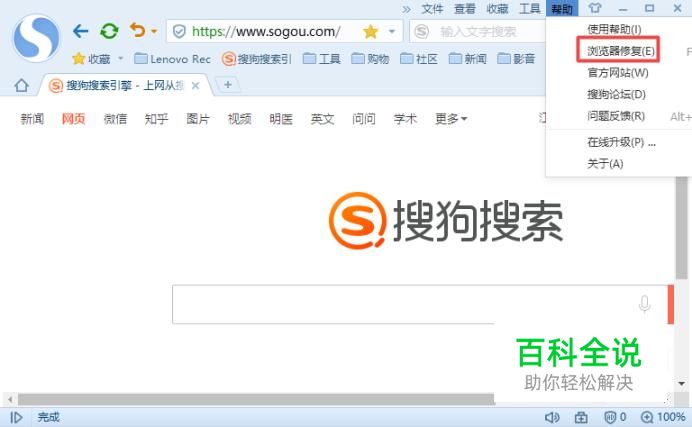692x427 pixels.
Task: Open the 搜狗搜索引 bookmark
Action: point(257,59)
